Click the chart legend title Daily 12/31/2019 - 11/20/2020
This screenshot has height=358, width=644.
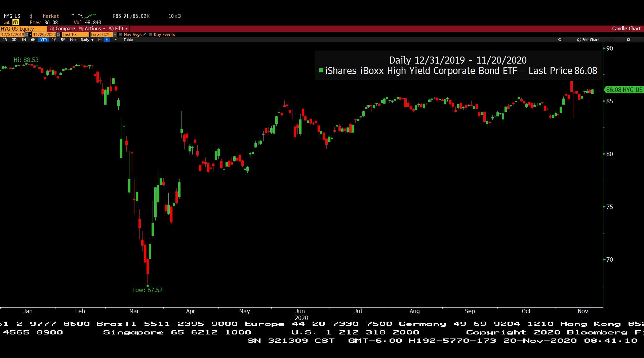(x=458, y=60)
